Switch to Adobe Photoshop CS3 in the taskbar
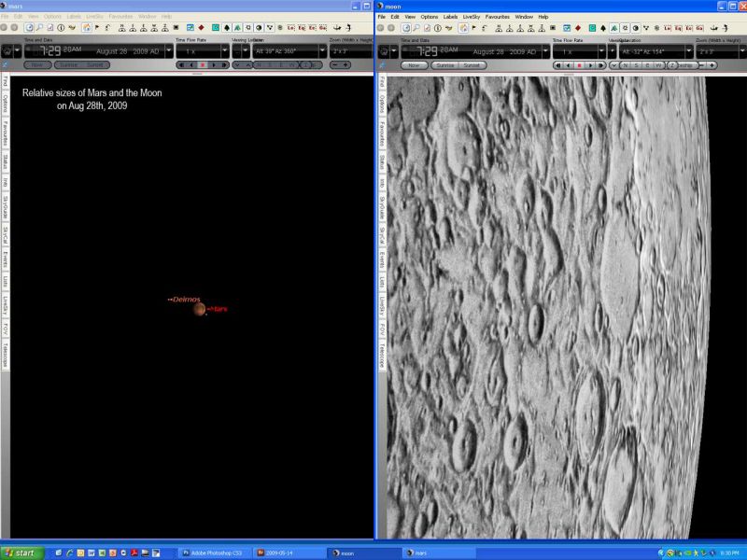The image size is (747, 560). 213,553
